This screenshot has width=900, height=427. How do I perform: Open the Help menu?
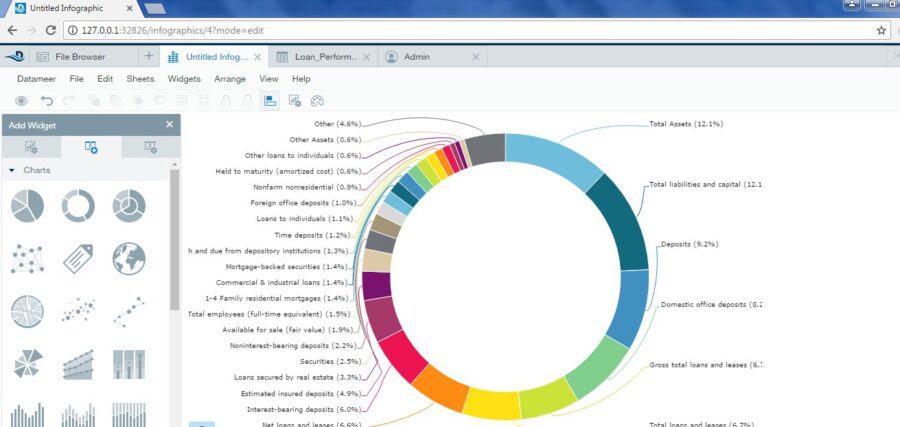[x=301, y=79]
